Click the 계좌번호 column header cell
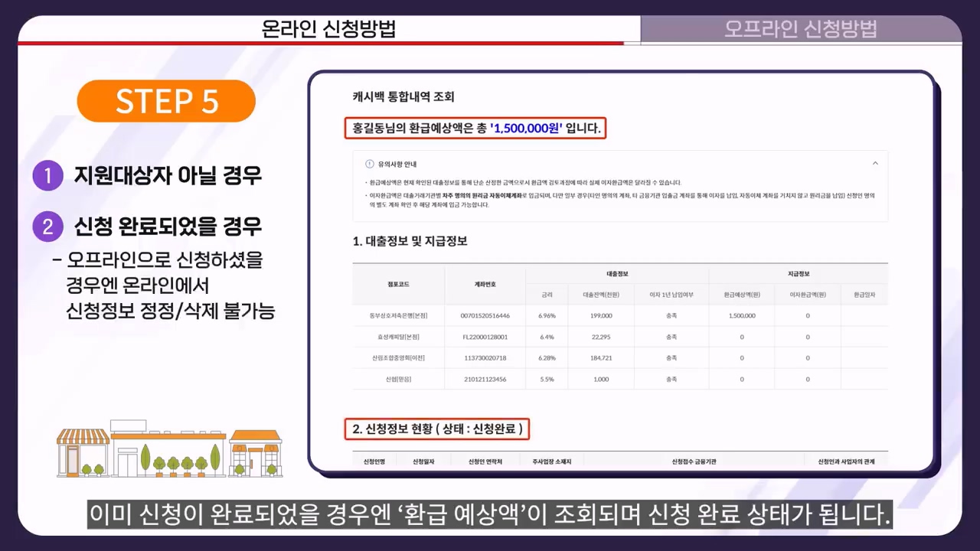This screenshot has width=980, height=551. coord(485,284)
